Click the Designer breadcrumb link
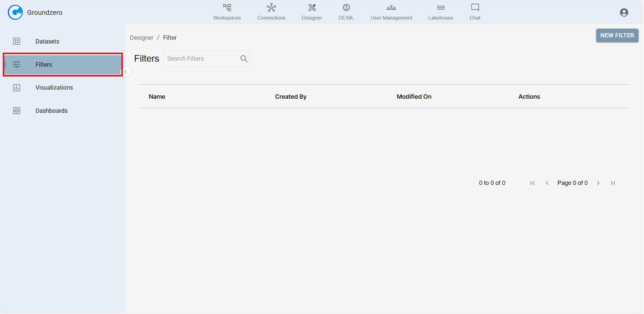Viewport: 644px width, 314px height. (x=142, y=38)
